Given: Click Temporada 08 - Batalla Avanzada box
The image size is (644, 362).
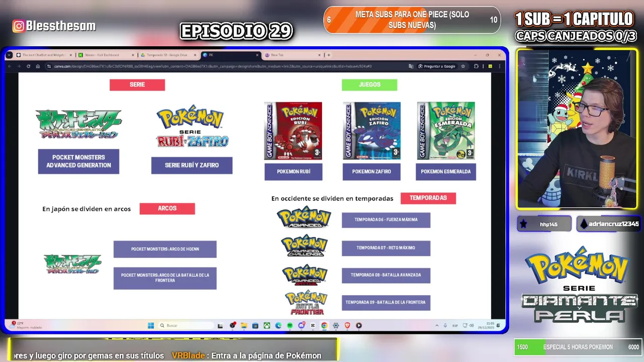Looking at the screenshot, I should (x=386, y=275).
